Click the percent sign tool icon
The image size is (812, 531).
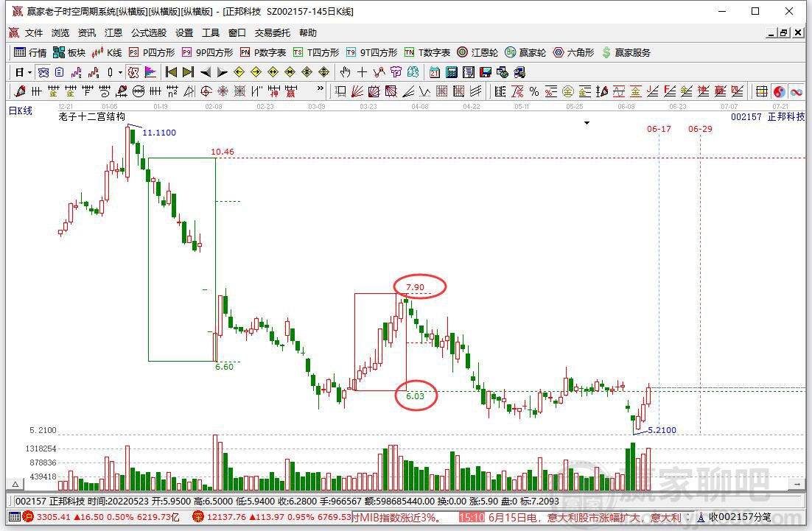(534, 91)
